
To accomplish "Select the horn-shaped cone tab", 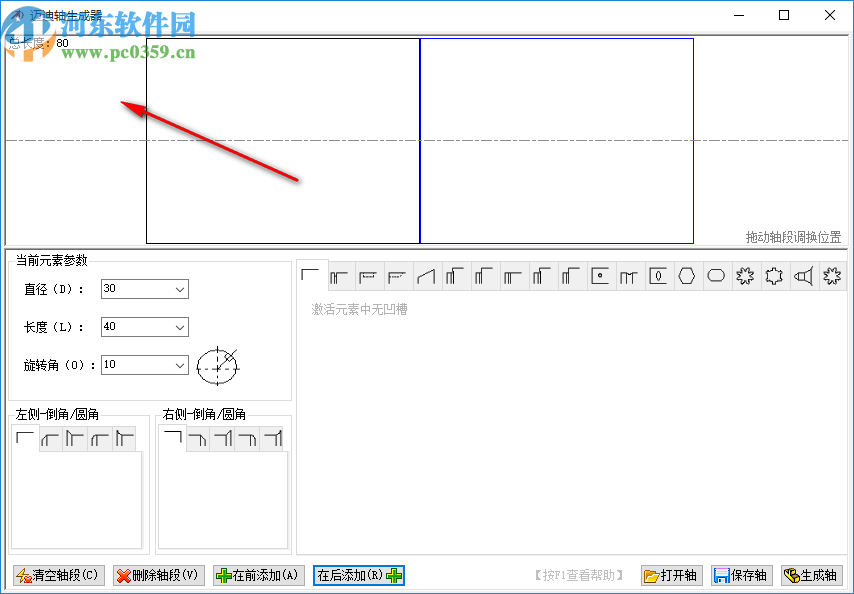I will [803, 277].
